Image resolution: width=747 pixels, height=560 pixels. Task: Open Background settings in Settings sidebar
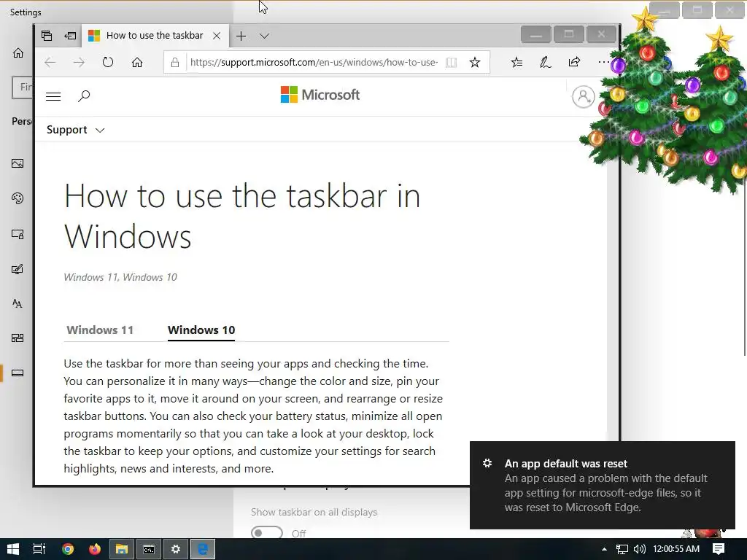(x=18, y=163)
